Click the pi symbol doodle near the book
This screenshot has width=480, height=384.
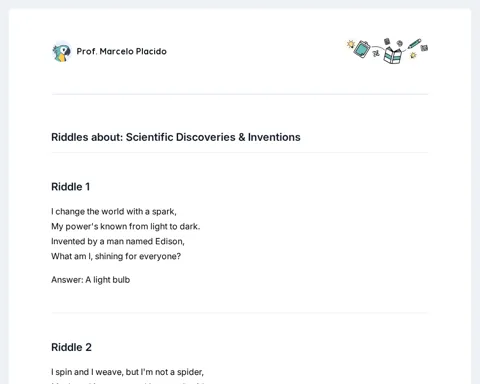[376, 53]
